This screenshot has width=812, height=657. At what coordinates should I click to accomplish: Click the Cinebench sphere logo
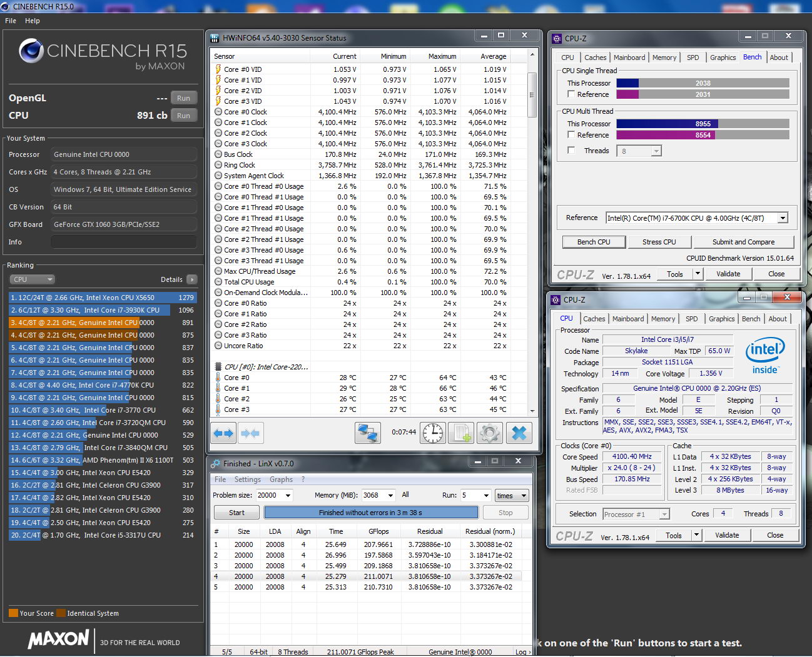tap(31, 51)
